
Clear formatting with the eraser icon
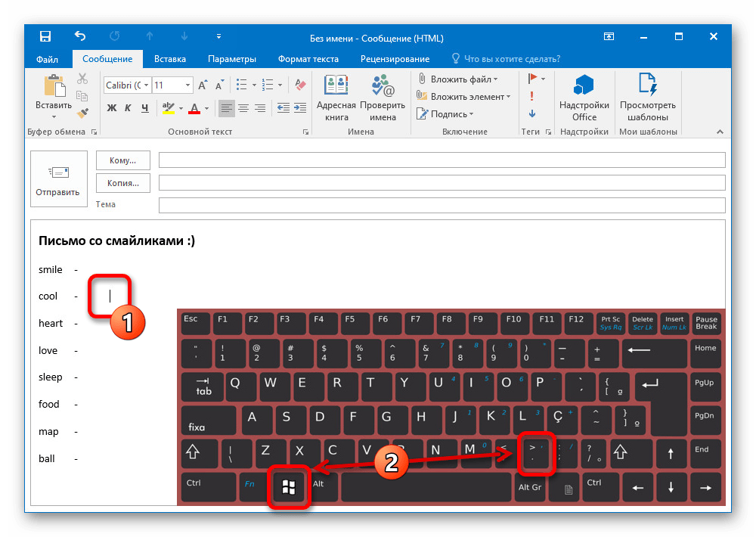pos(300,85)
